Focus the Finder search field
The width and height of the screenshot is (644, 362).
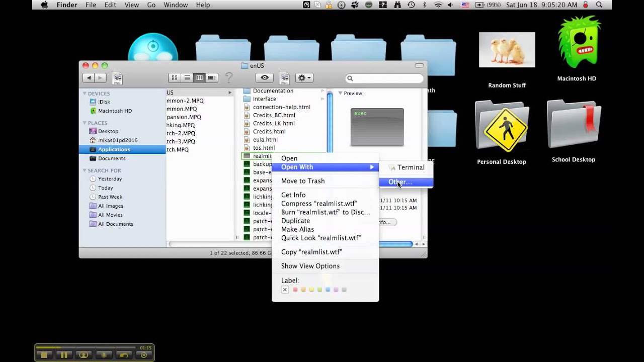point(384,78)
